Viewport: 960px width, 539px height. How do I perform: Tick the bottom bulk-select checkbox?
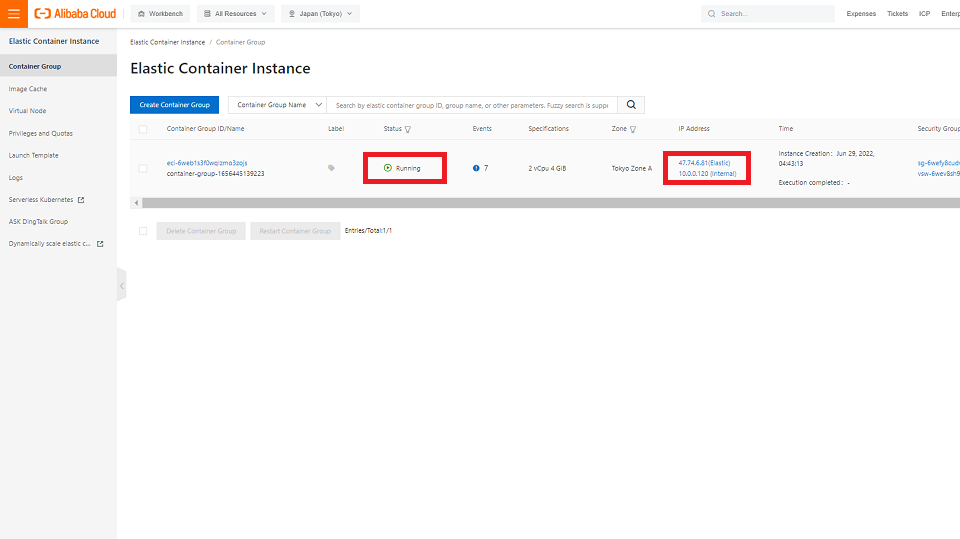[143, 231]
